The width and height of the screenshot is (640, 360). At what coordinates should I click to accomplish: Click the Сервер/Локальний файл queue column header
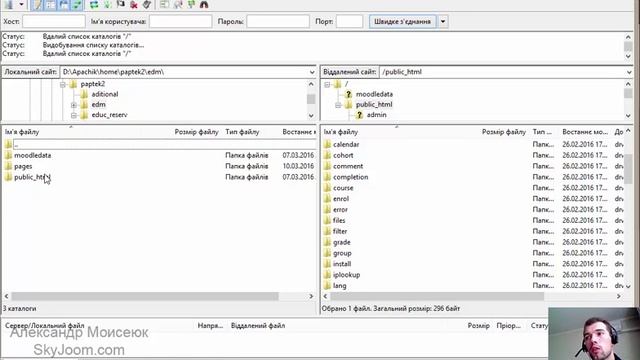[x=44, y=326]
